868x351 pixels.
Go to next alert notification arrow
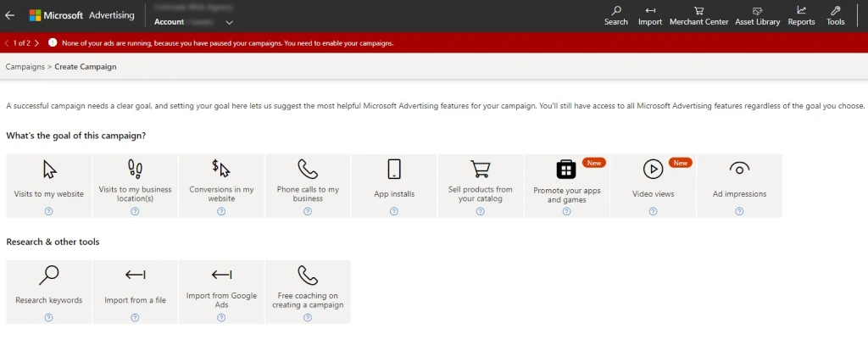pos(36,43)
